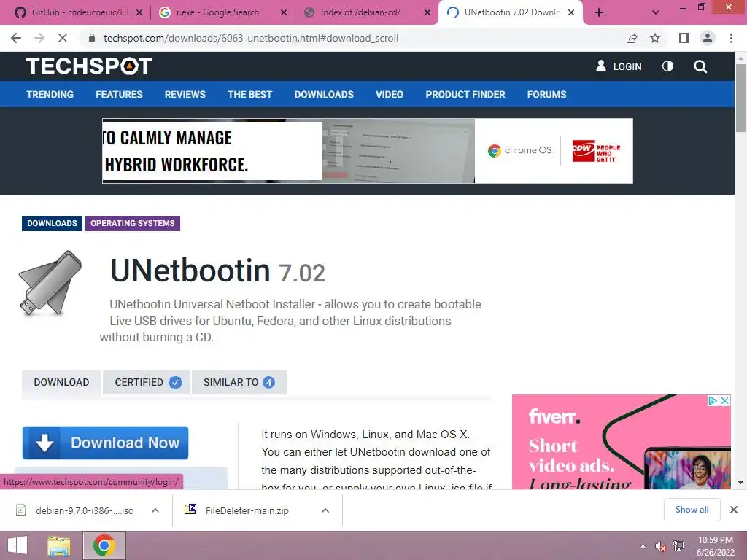Screen dimensions: 747x560
Task: Click the network tray icon
Action: click(x=678, y=545)
